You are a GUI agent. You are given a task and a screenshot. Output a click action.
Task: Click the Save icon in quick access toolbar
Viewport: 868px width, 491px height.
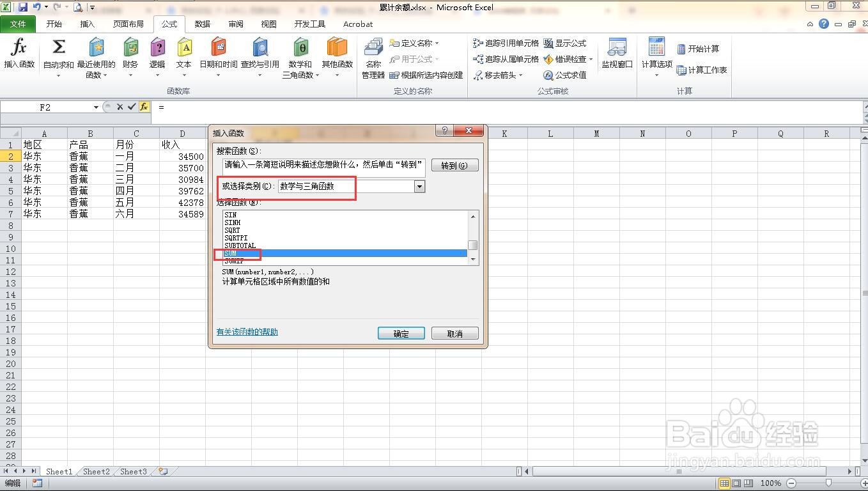coord(23,7)
